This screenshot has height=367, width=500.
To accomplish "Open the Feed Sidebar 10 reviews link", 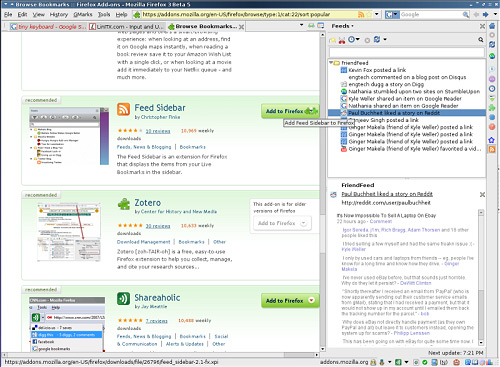I will 158,131.
